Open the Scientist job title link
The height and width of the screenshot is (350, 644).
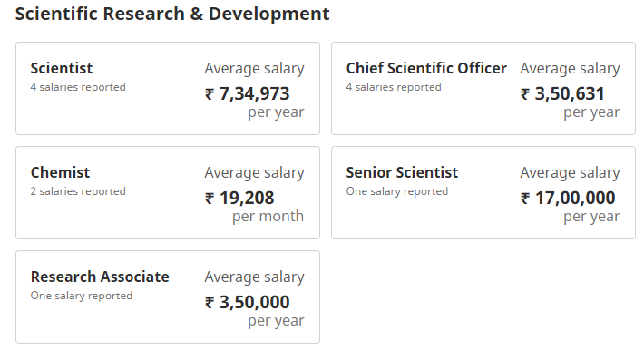pyautogui.click(x=62, y=68)
